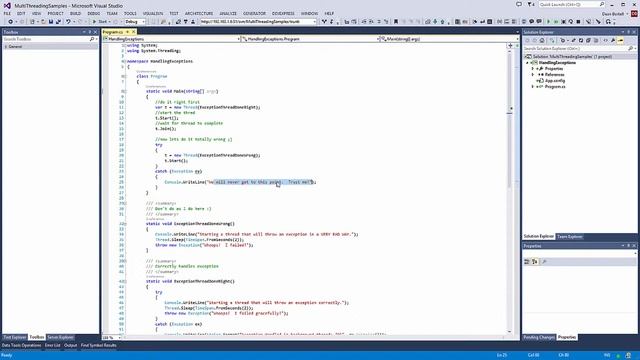Click the Property Pages wrench in Properties panel
This screenshot has width=640, height=360.
[544, 262]
